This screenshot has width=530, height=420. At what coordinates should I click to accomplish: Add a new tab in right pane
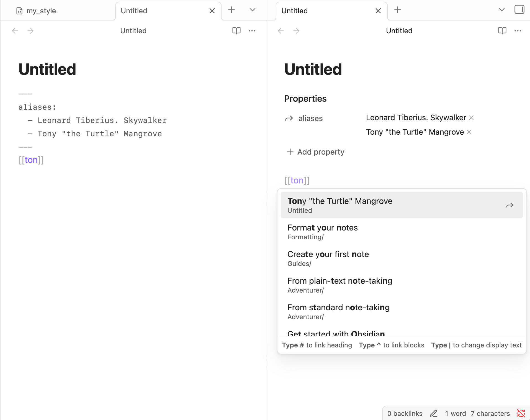point(398,10)
